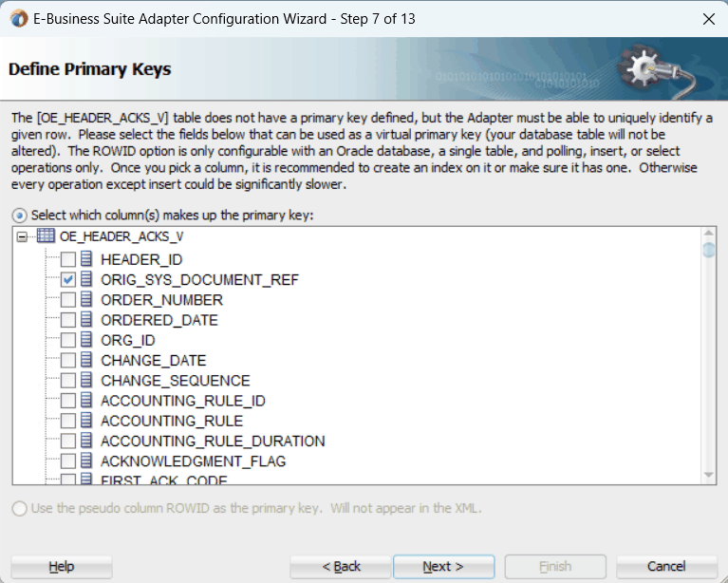Check the ACCOUNTING_RULE_DURATION checkbox
Viewport: 728px width, 583px height.
click(x=68, y=441)
